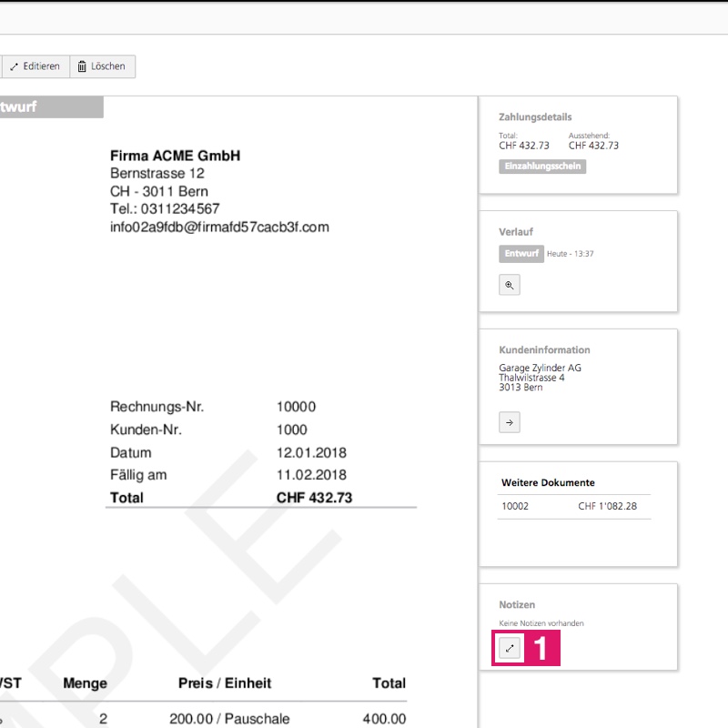Image resolution: width=728 pixels, height=728 pixels.
Task: Select the invoice number 10000
Action: pos(296,407)
